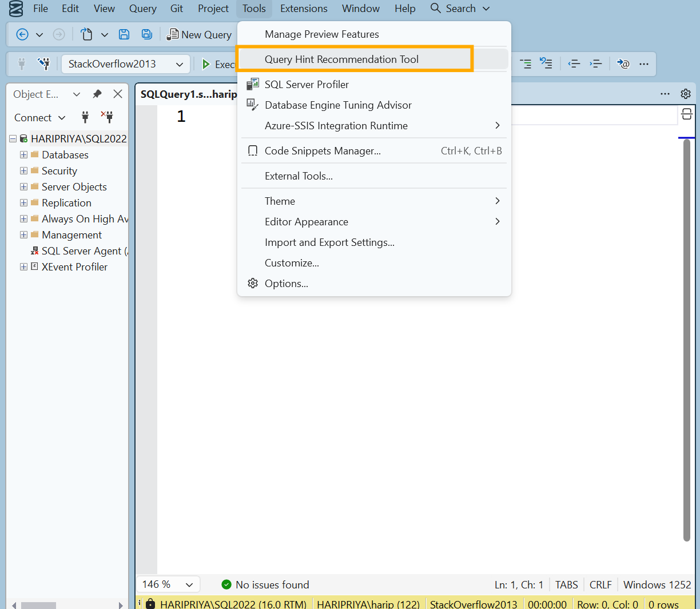The image size is (700, 609).
Task: Expand Azure-SSIS Integration Runtime submenu
Action: tap(374, 126)
